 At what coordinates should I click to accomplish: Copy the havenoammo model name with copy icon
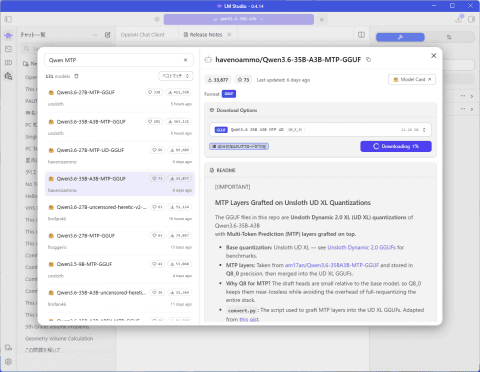368,60
